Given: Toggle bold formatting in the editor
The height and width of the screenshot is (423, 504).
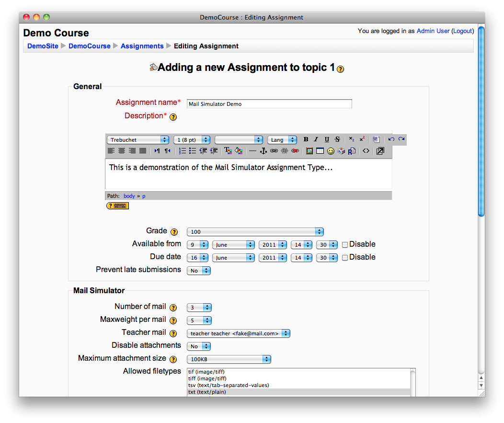Looking at the screenshot, I should click(306, 139).
